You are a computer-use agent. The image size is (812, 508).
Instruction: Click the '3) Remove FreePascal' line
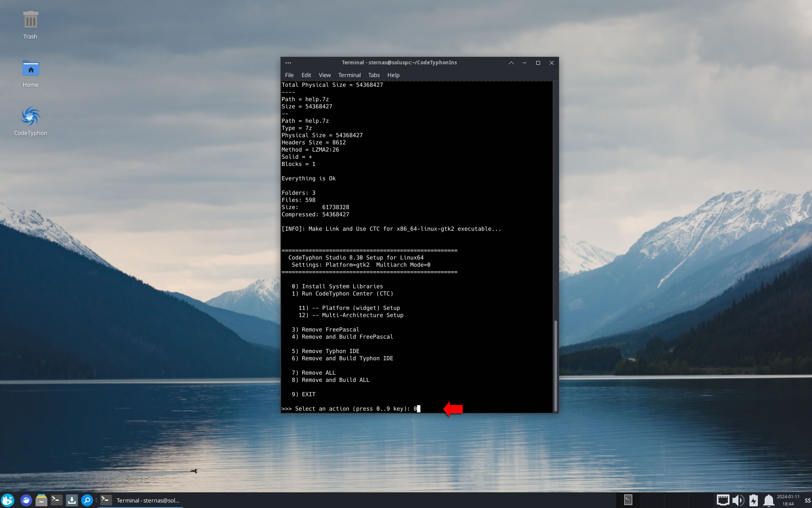pyautogui.click(x=325, y=329)
